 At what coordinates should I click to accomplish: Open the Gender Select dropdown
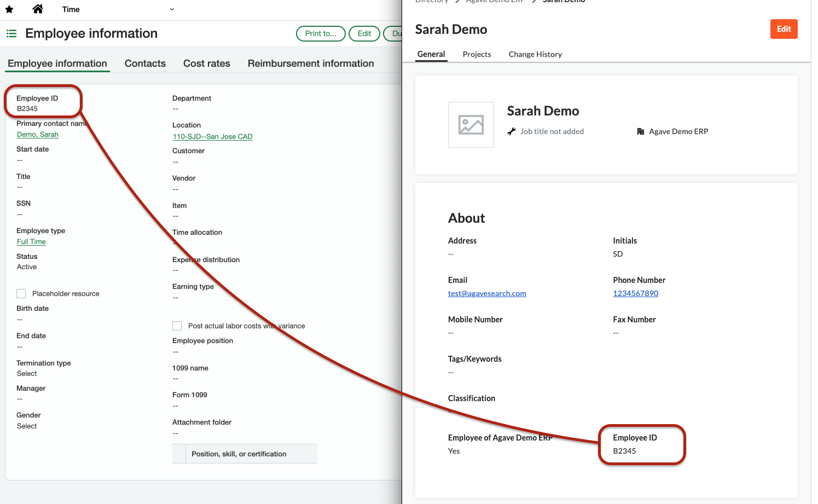point(27,426)
